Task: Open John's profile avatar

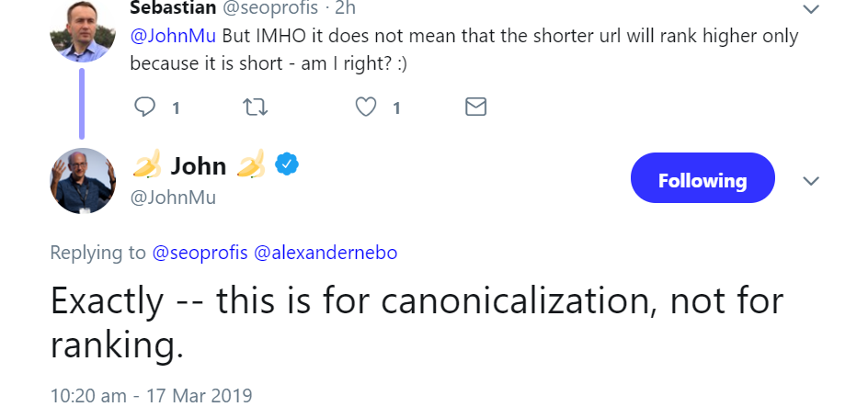Action: [x=83, y=180]
